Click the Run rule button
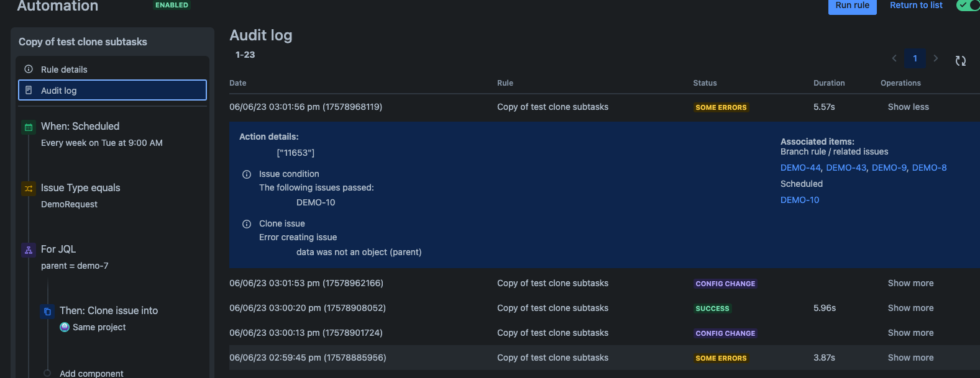980x378 pixels. pos(852,6)
